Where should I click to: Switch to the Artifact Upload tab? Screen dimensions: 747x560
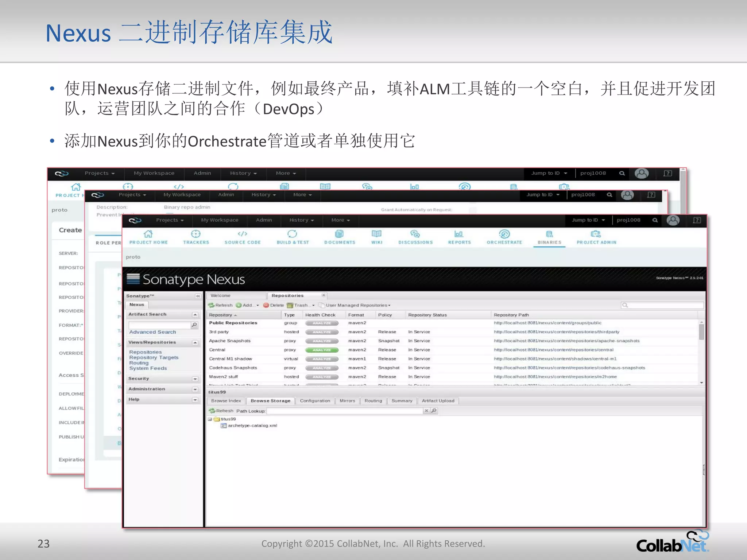pyautogui.click(x=438, y=401)
